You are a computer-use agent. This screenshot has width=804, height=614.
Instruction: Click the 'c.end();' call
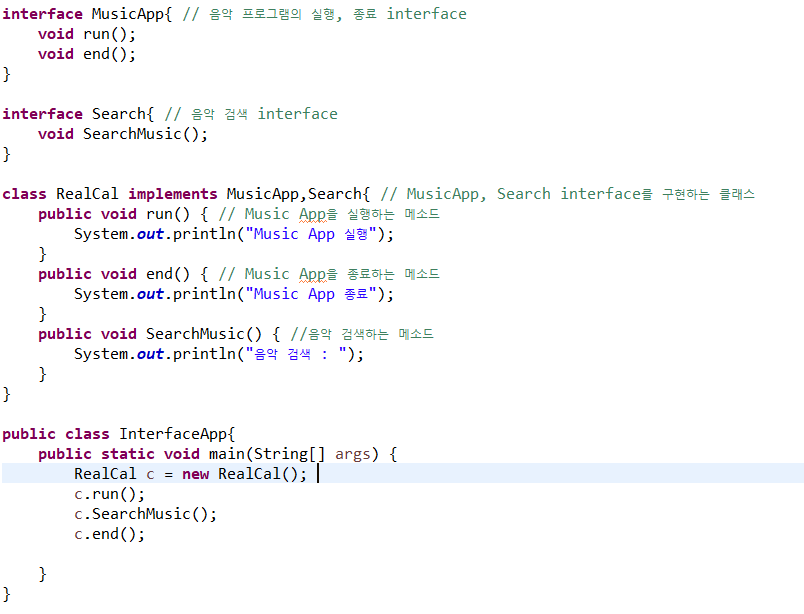[109, 534]
